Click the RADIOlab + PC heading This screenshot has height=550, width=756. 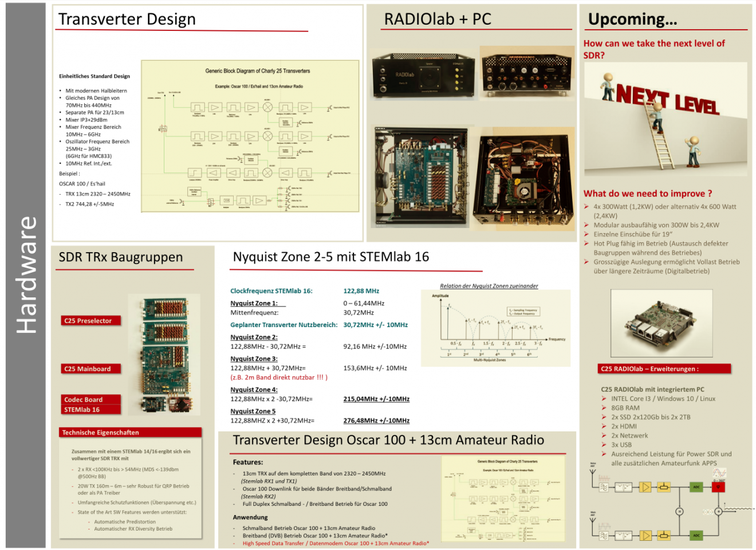438,19
